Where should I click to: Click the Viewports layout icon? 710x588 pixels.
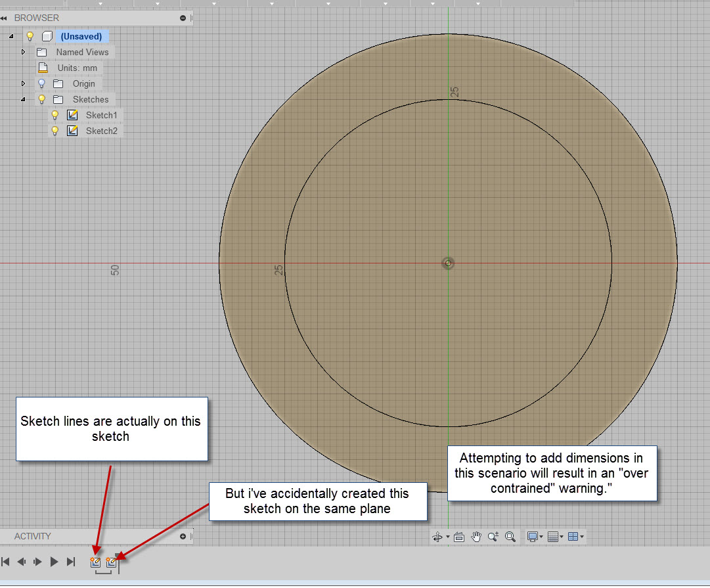573,537
